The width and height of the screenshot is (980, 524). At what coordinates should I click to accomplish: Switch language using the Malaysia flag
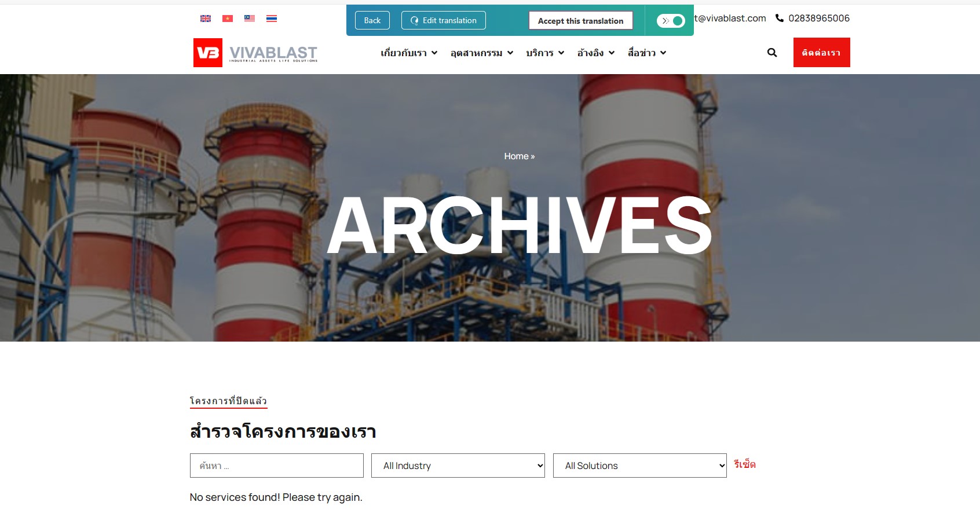coord(250,19)
